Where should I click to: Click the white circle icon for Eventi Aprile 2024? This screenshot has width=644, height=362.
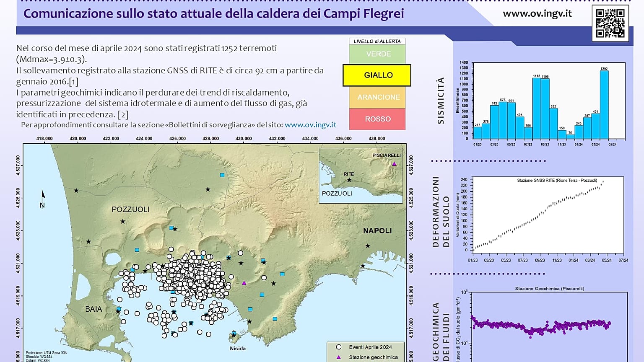click(338, 347)
